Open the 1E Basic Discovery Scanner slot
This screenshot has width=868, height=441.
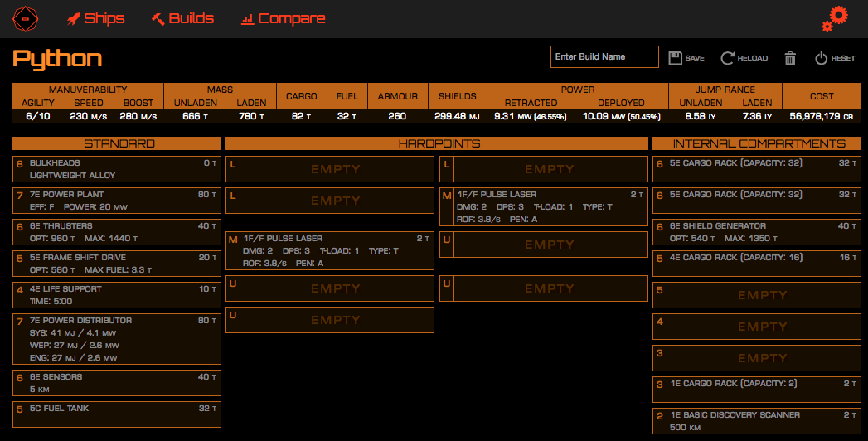pos(757,420)
